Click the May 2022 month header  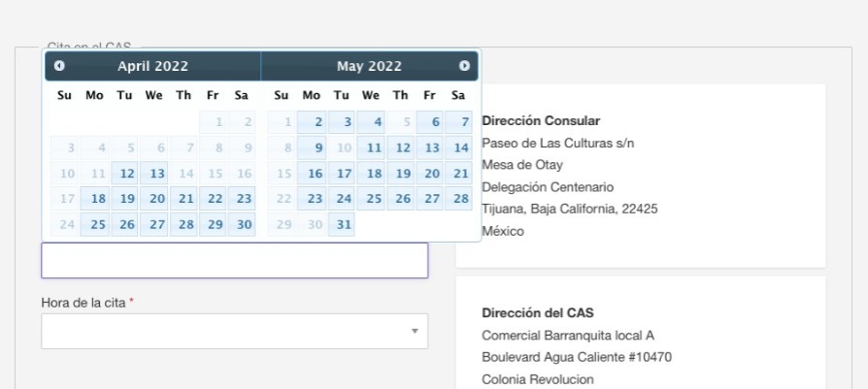click(x=369, y=66)
